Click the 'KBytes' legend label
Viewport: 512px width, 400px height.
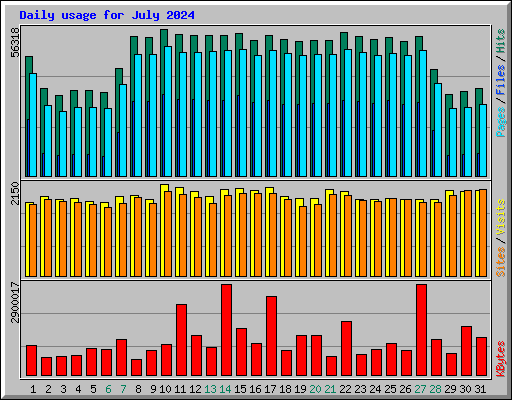[x=501, y=359]
